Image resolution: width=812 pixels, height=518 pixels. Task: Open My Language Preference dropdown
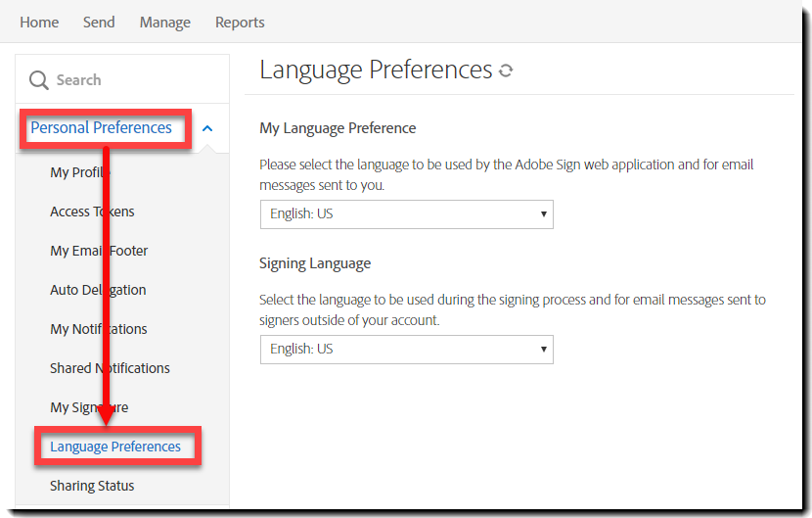tap(406, 213)
